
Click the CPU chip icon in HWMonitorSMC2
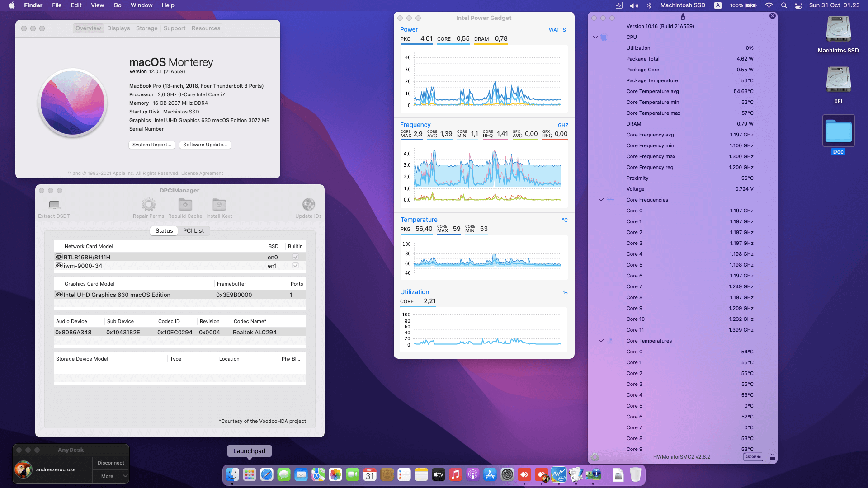[604, 37]
